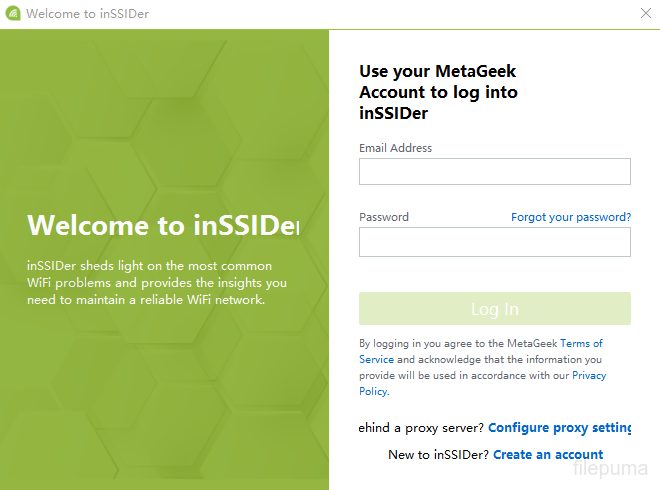Close the Welcome to inSSIDer window
Viewport: 660px width, 490px height.
(646, 14)
